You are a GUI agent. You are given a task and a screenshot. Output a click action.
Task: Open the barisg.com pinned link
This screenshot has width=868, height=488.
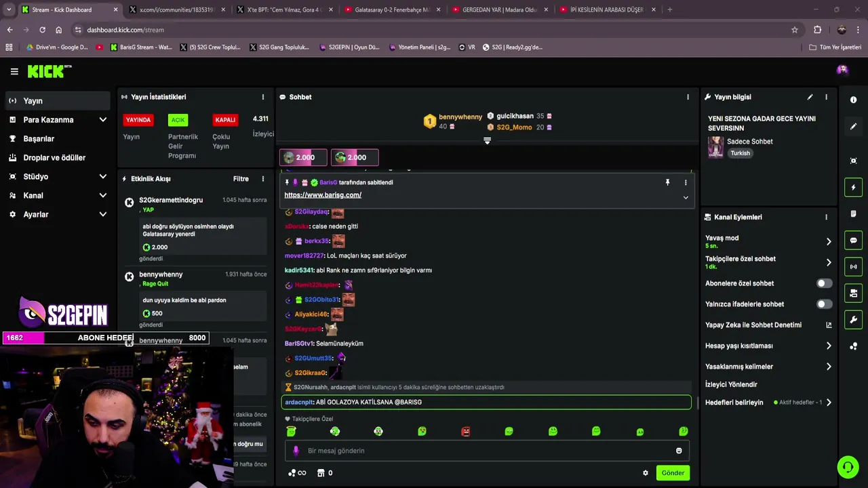click(323, 195)
